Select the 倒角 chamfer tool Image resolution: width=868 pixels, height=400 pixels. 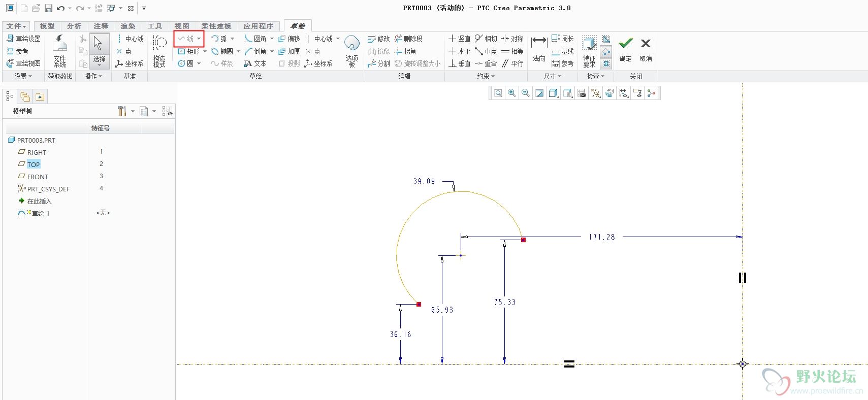255,51
